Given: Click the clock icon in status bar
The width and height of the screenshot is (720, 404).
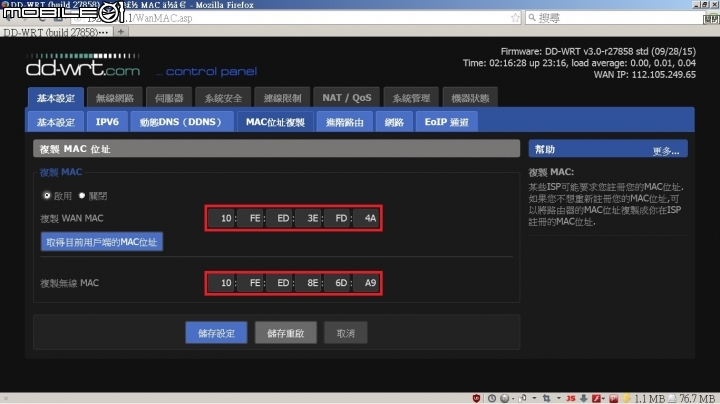Looking at the screenshot, I should point(492,398).
